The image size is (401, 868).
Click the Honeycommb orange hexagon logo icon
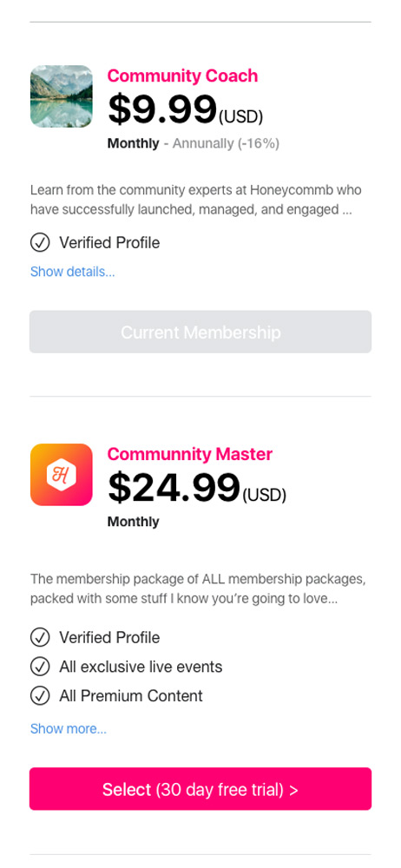pos(62,475)
